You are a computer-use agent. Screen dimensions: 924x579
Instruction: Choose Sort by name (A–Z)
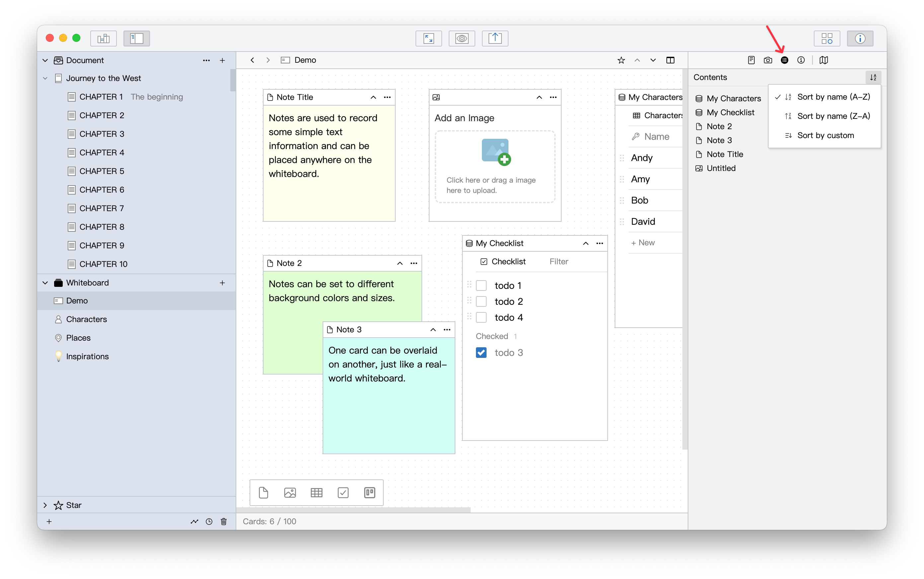click(824, 97)
